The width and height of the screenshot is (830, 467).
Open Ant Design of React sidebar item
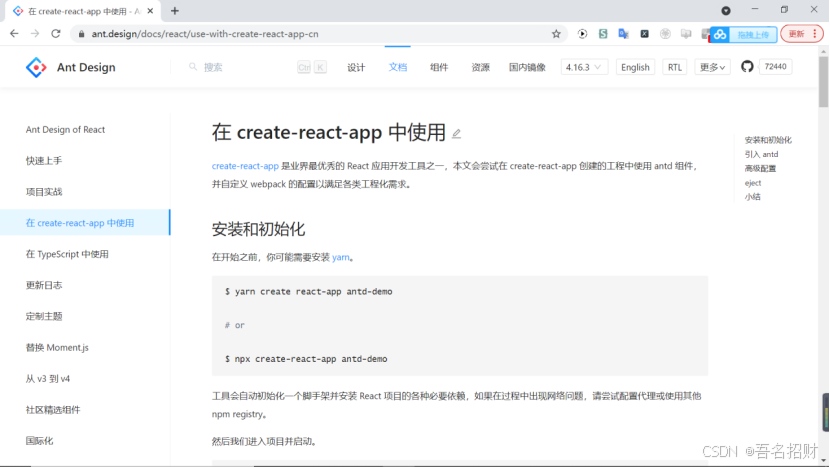[65, 130]
